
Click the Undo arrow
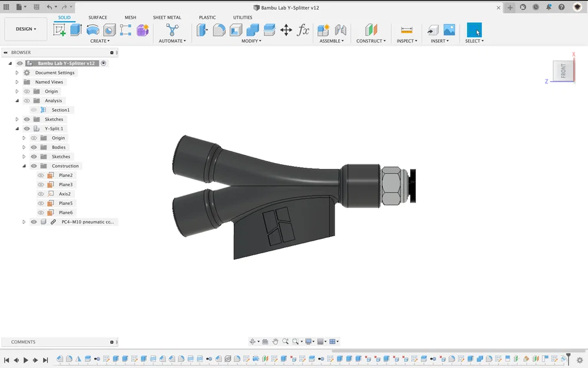click(x=49, y=7)
